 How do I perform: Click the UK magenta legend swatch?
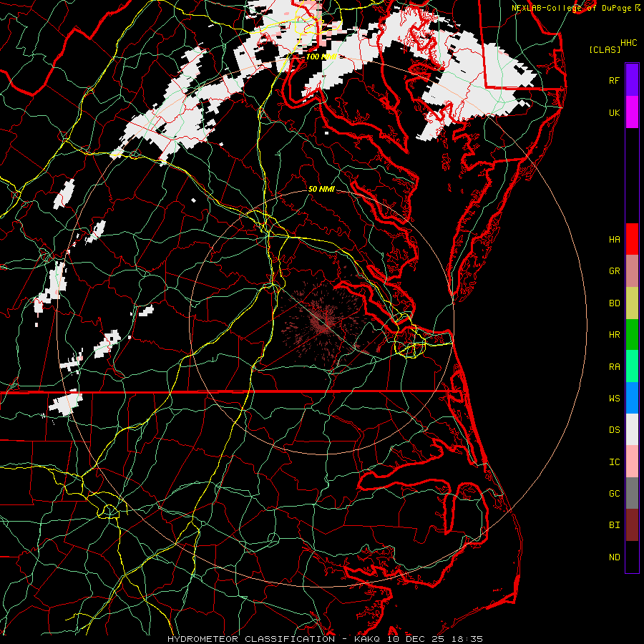click(x=632, y=112)
